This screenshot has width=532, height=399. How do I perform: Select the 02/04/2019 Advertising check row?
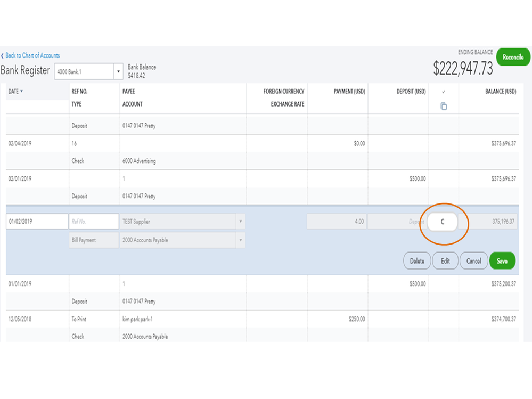pyautogui.click(x=213, y=144)
